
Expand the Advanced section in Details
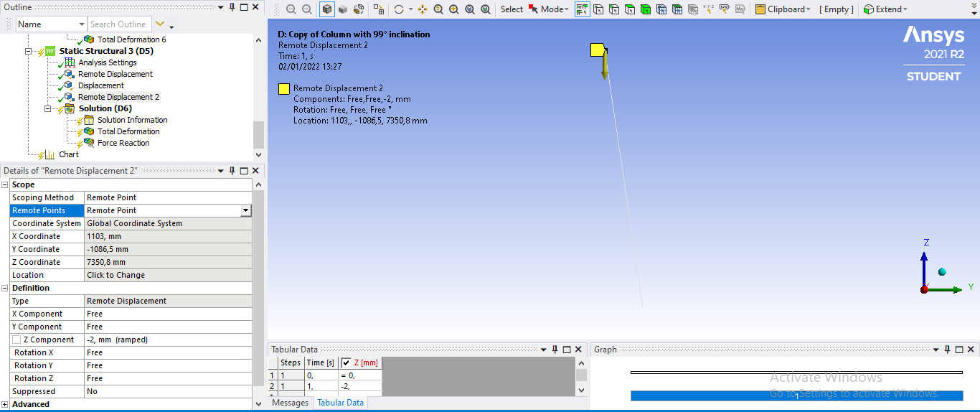[x=5, y=404]
